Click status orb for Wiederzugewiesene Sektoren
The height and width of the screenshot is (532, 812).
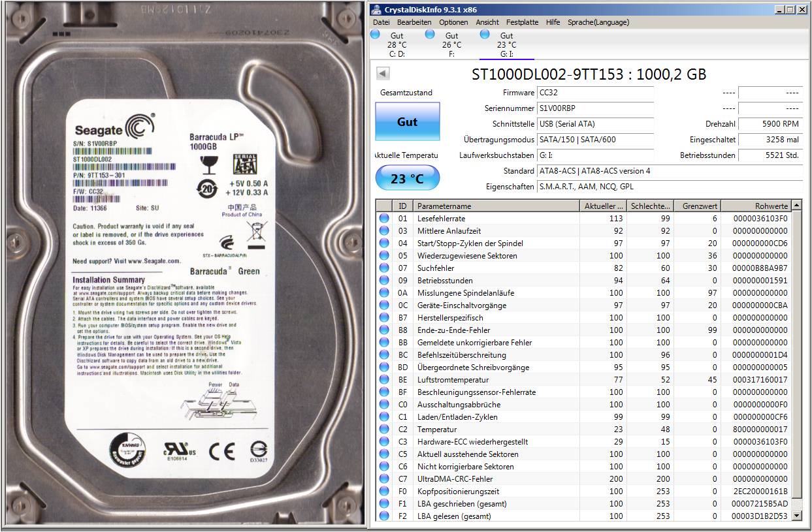click(384, 255)
